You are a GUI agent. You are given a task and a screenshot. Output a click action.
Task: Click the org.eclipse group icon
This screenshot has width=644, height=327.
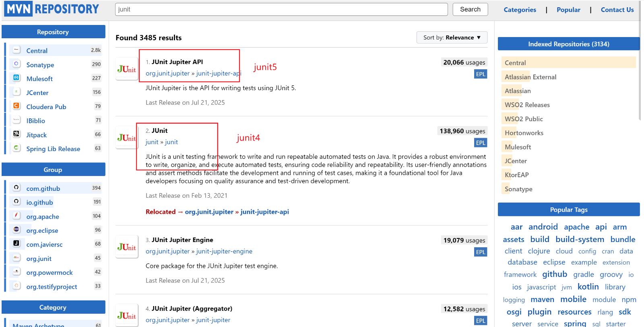(17, 230)
